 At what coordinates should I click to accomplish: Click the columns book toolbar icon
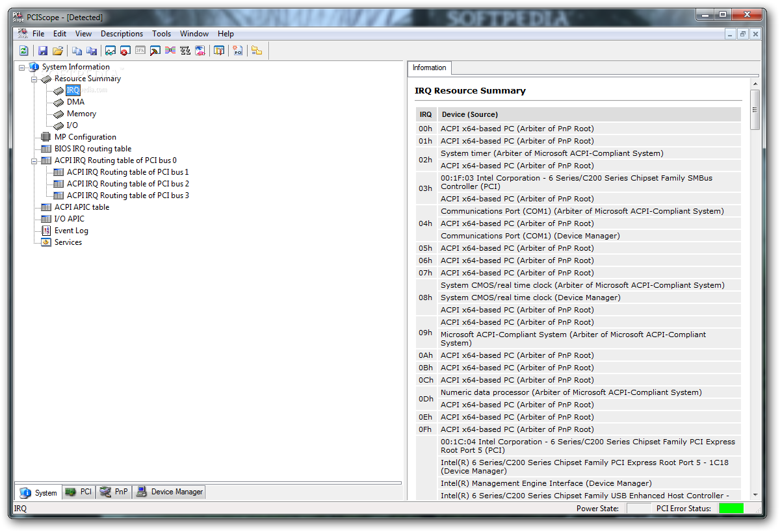tap(219, 51)
